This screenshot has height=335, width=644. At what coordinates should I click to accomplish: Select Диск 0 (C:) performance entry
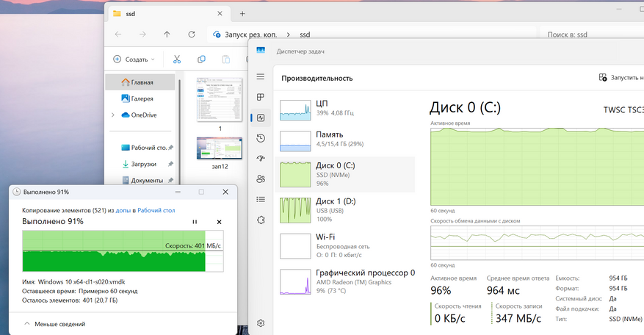pyautogui.click(x=345, y=174)
